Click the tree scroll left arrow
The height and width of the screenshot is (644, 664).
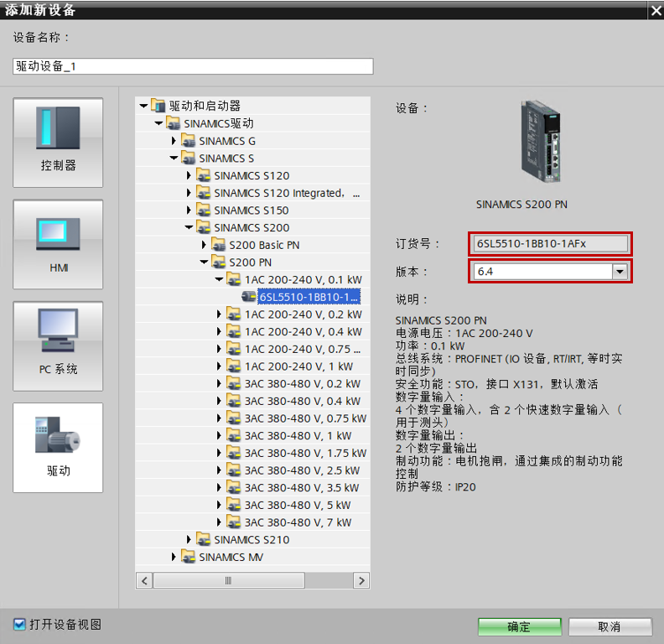pyautogui.click(x=144, y=580)
